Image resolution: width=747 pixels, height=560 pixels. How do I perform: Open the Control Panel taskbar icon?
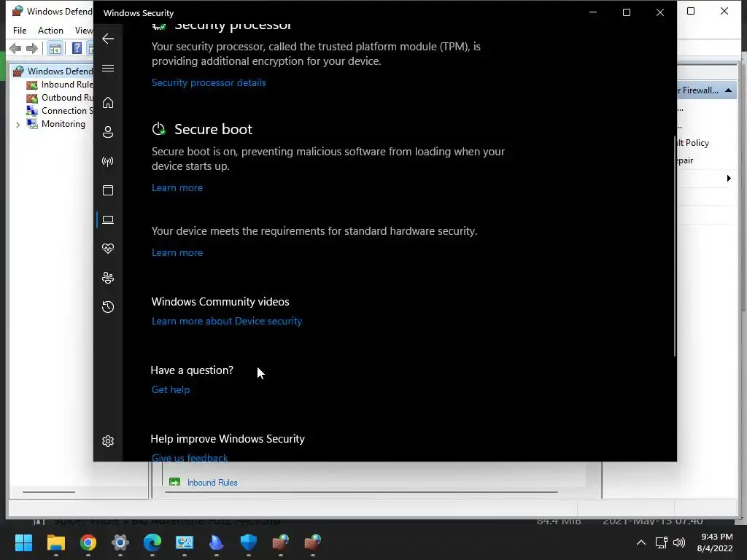(x=185, y=542)
